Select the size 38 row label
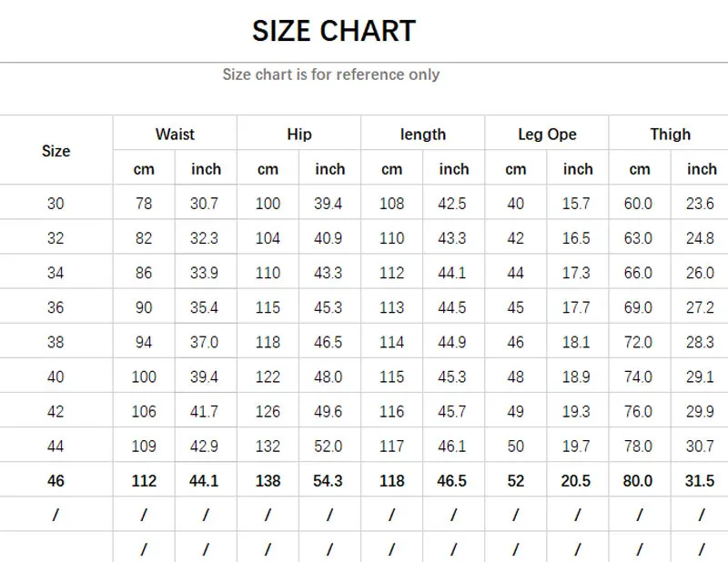This screenshot has height=562, width=728. tap(56, 343)
